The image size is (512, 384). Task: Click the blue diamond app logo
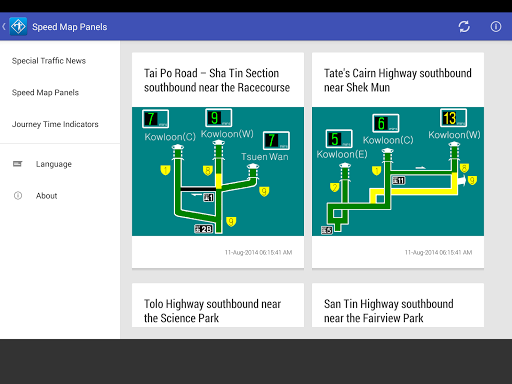[18, 26]
